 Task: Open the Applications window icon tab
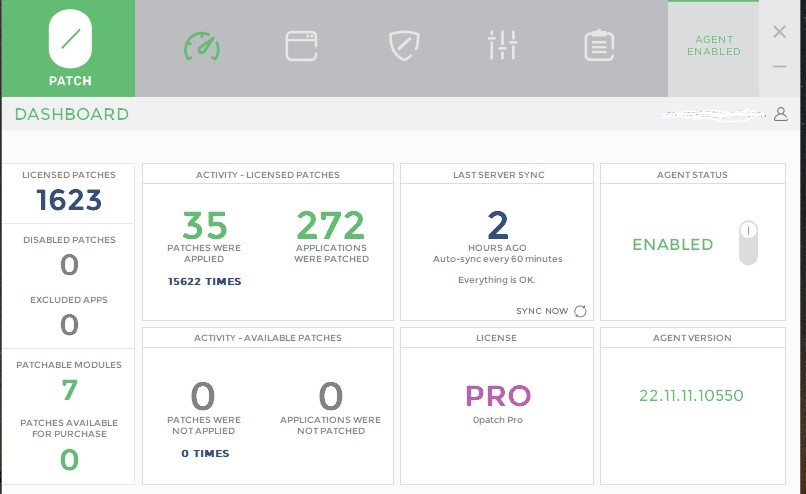click(300, 45)
